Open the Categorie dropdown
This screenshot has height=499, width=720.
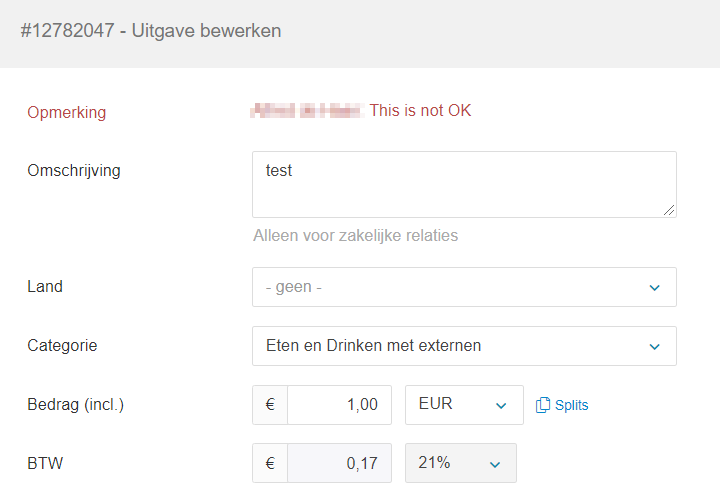[x=450, y=346]
